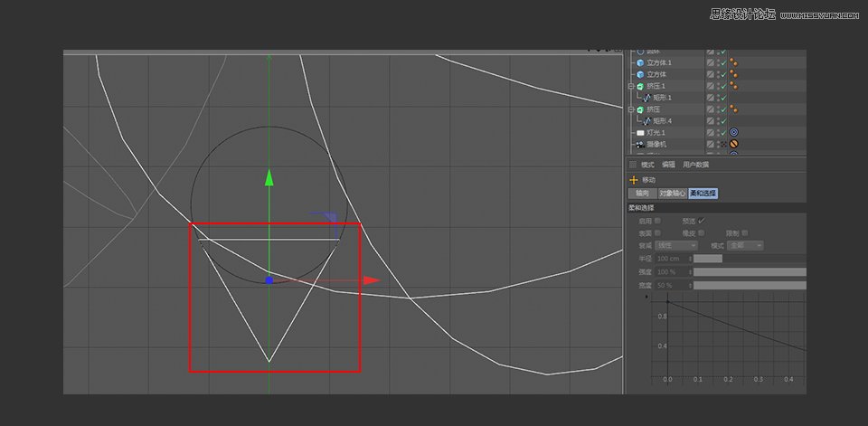This screenshot has width=868, height=426.
Task: Click the 挤压 extrude object icon
Action: tap(640, 109)
